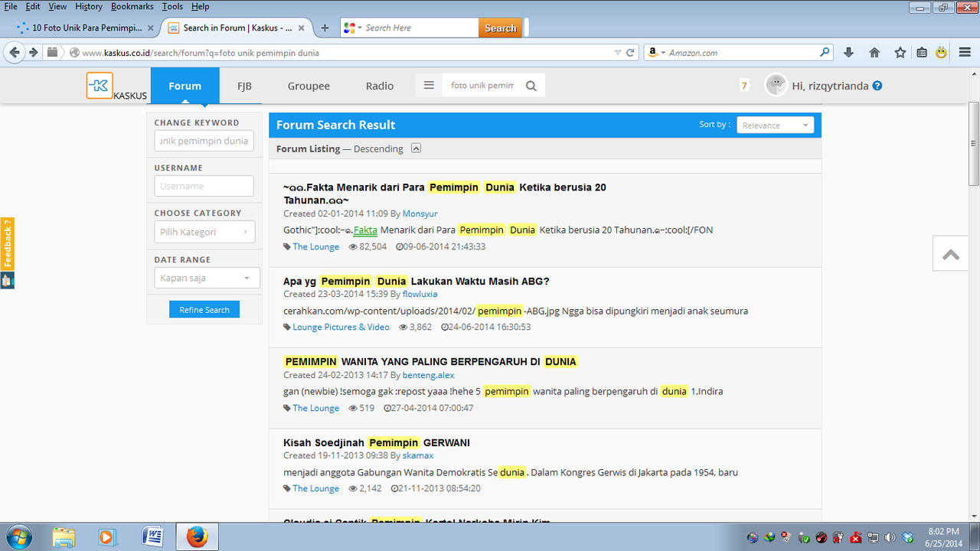Show bookmarks list icon in toolbar
Image resolution: width=980 pixels, height=551 pixels.
point(922,53)
